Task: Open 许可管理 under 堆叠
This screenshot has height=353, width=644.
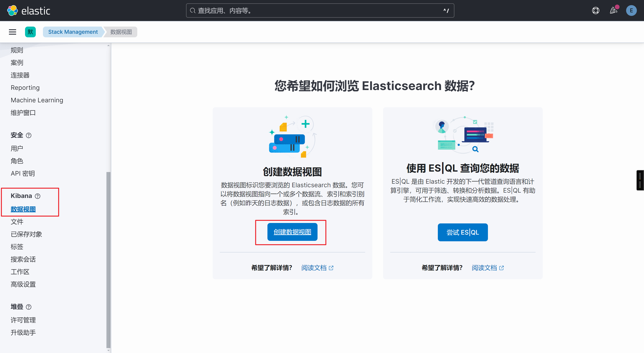Action: tap(23, 320)
